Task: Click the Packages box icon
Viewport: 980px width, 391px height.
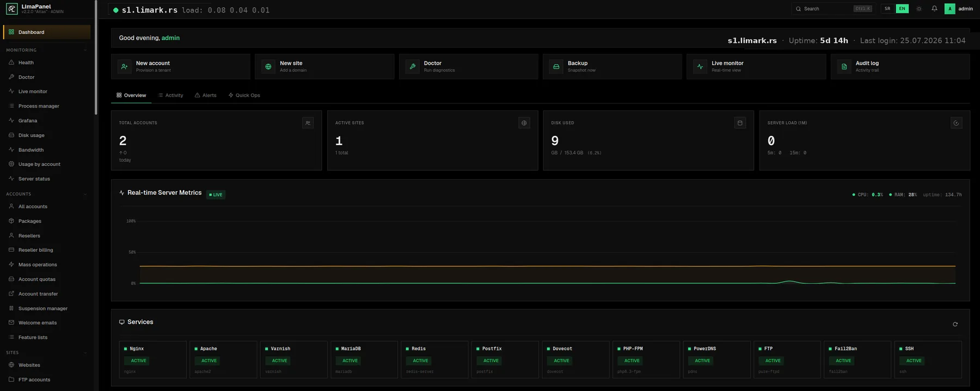Action: tap(11, 221)
